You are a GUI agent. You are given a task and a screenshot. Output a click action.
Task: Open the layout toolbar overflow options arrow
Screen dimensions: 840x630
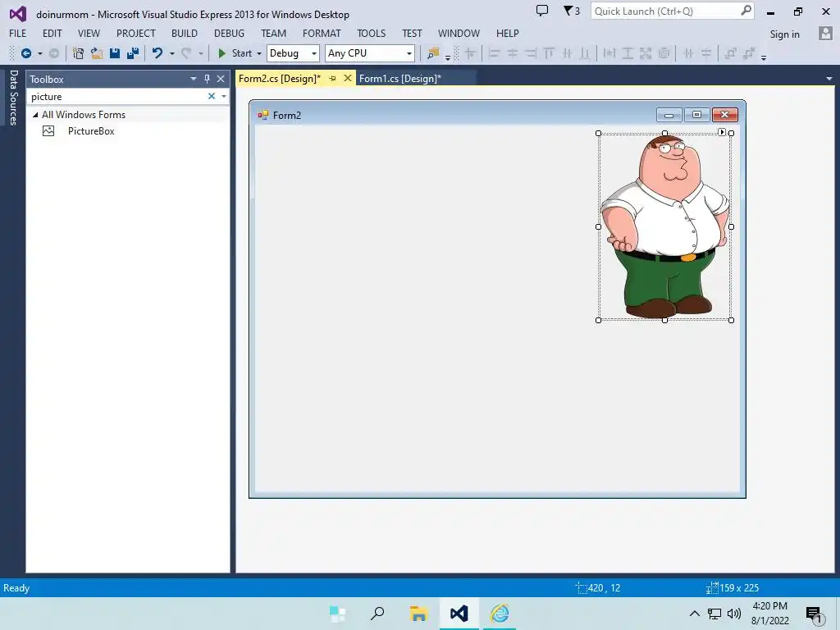click(x=764, y=57)
